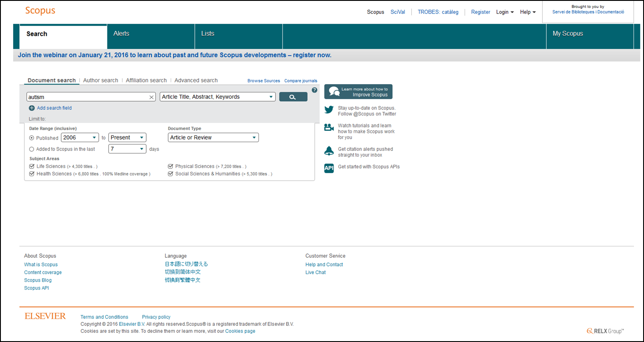This screenshot has height=342, width=644.
Task: Open the Article Title, Abstract, Keywords dropdown
Action: 217,97
